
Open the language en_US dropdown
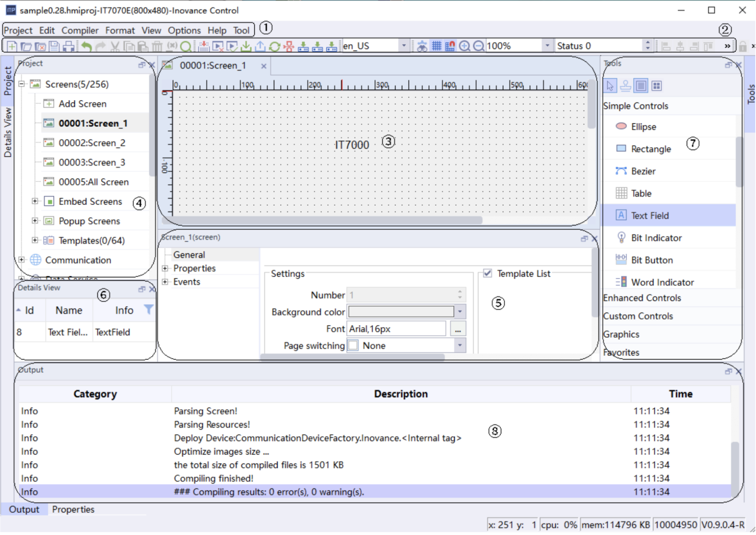click(x=404, y=46)
